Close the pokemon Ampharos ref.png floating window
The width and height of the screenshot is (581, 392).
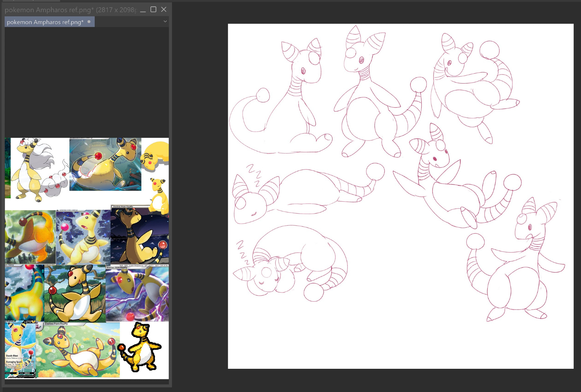coord(164,10)
